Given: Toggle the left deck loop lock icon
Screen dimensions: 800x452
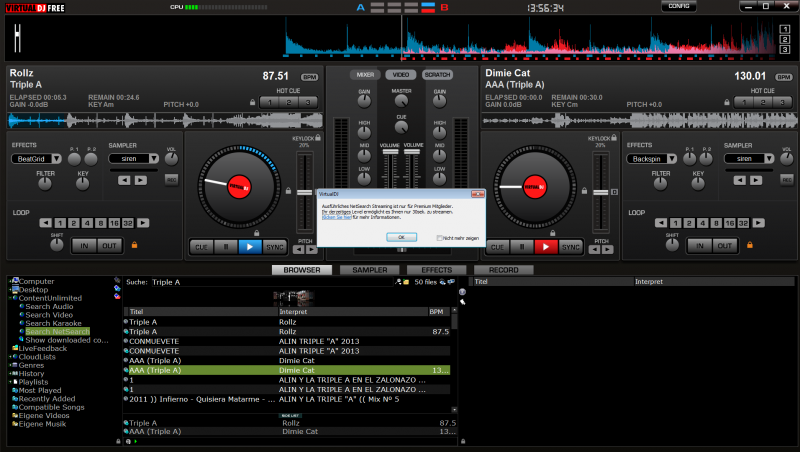Looking at the screenshot, I should [x=134, y=245].
